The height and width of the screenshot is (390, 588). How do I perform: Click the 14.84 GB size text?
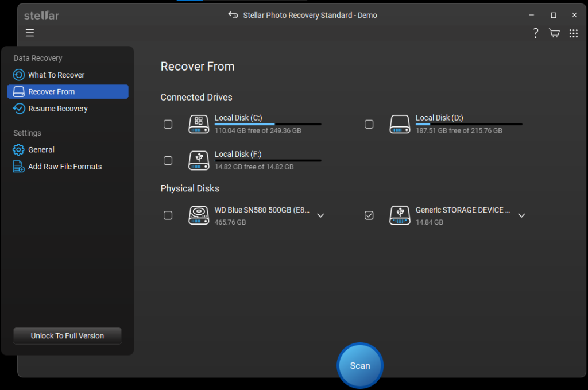coord(430,222)
